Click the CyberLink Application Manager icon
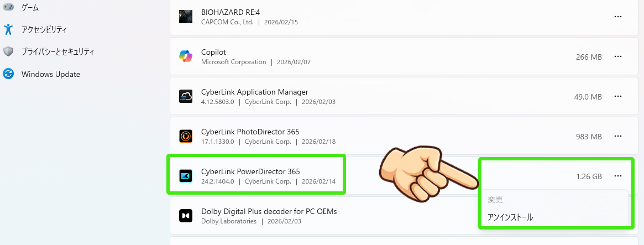This screenshot has width=644, height=245. coord(186,97)
